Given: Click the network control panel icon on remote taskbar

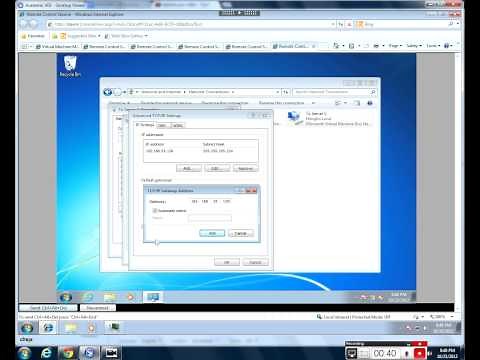Looking at the screenshot, I should (x=153, y=297).
